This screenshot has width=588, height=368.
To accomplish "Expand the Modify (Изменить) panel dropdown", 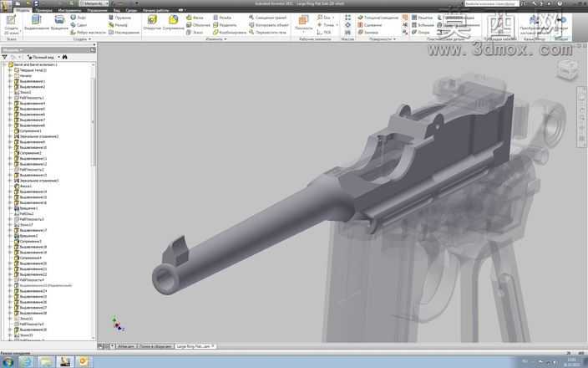I will pyautogui.click(x=225, y=39).
